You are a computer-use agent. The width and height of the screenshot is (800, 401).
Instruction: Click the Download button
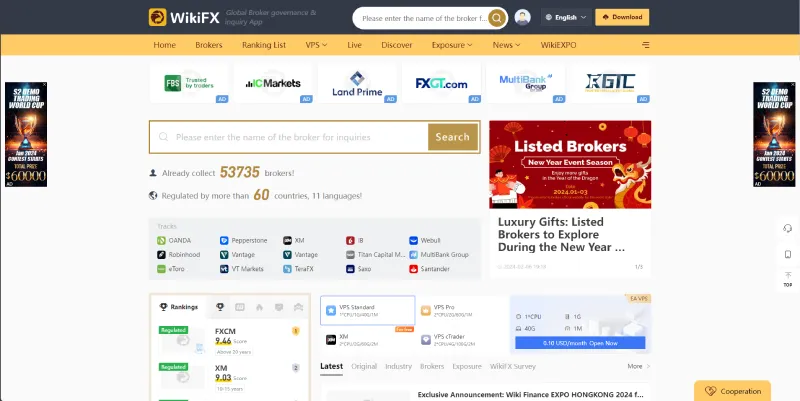[x=622, y=17]
